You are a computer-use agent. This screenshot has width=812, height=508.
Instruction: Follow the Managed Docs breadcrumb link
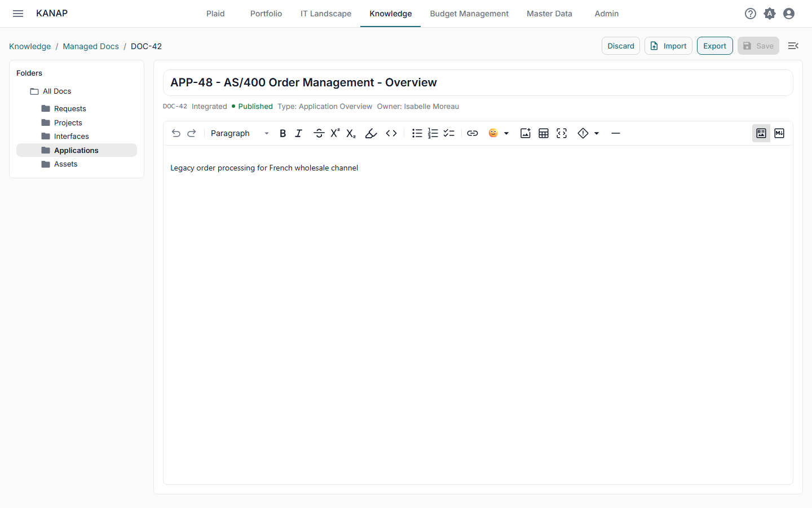click(x=91, y=46)
